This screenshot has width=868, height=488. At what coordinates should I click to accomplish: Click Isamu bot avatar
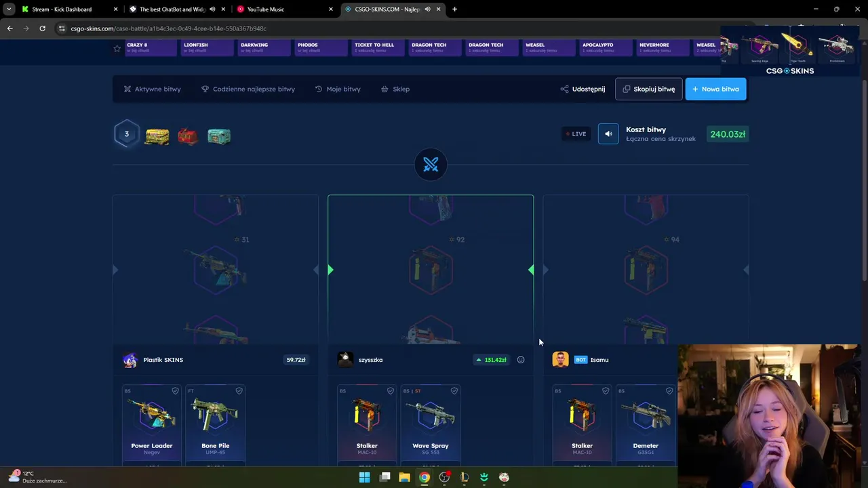pyautogui.click(x=560, y=360)
